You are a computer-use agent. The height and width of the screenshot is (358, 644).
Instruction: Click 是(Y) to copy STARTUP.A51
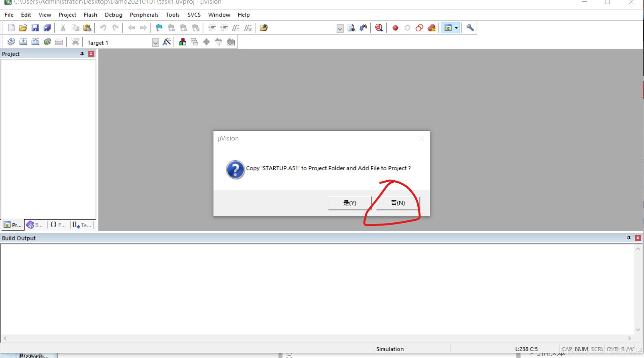click(x=349, y=203)
